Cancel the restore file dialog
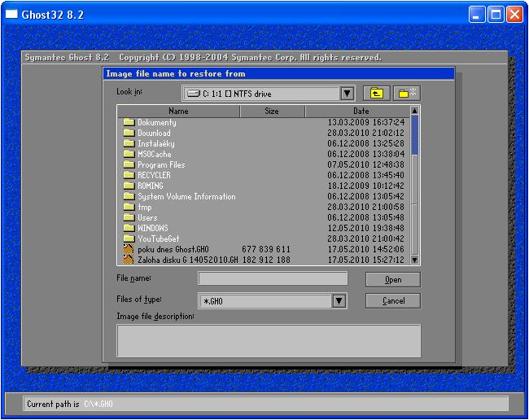 393,300
